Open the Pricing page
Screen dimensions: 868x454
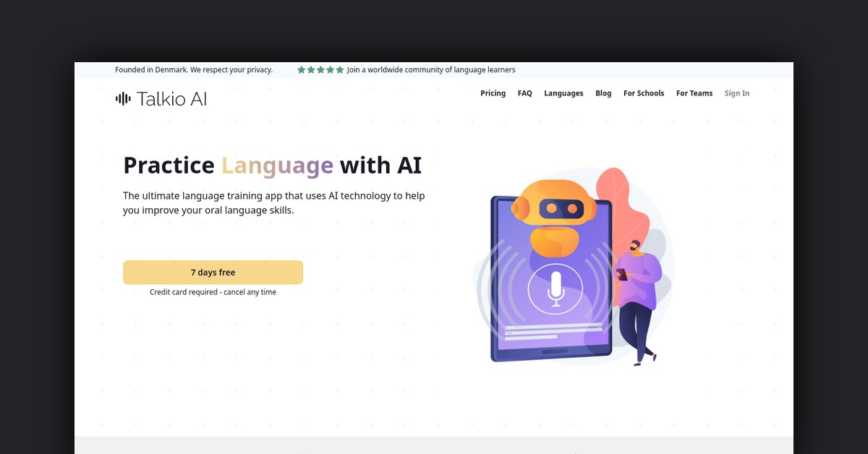(x=493, y=93)
